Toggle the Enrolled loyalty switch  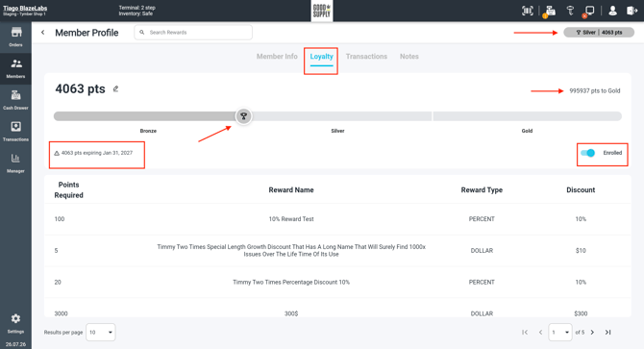point(587,153)
